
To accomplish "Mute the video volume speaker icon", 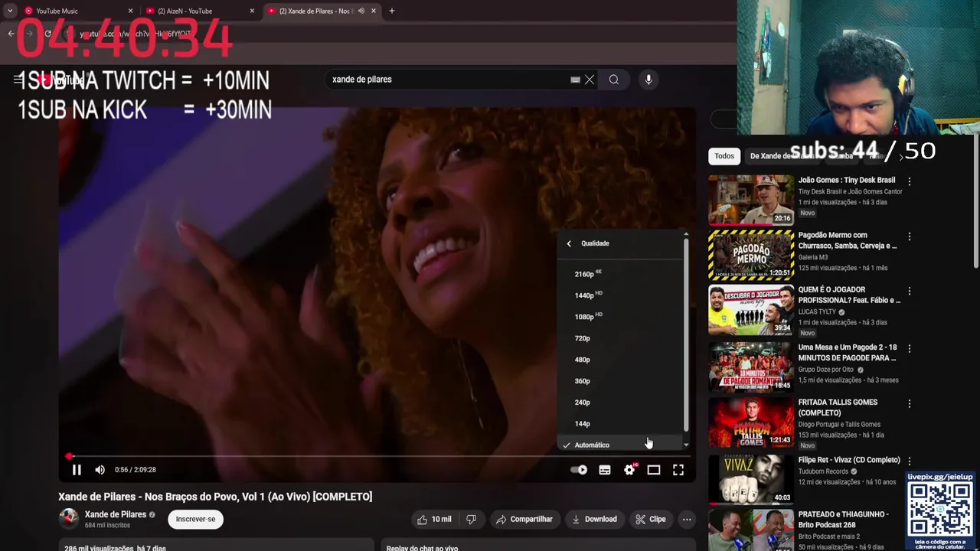I will pos(100,470).
